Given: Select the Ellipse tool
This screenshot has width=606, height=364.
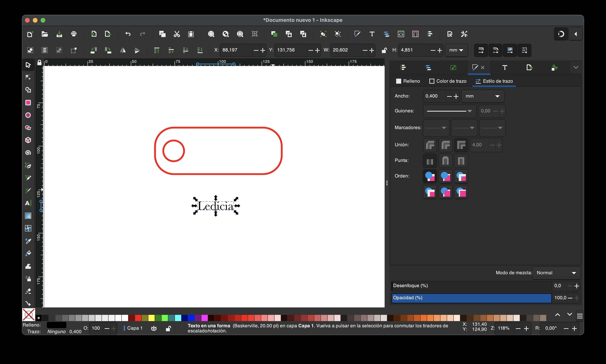Looking at the screenshot, I should (28, 115).
